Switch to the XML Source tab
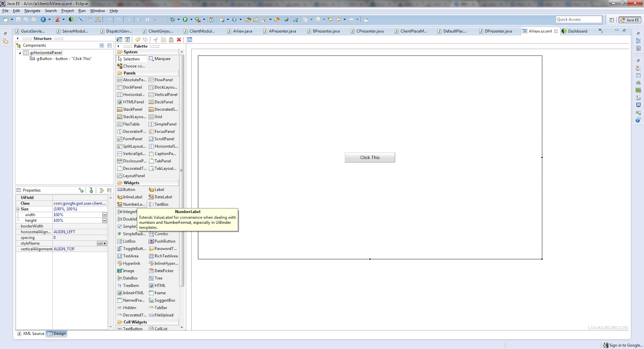 [31, 334]
